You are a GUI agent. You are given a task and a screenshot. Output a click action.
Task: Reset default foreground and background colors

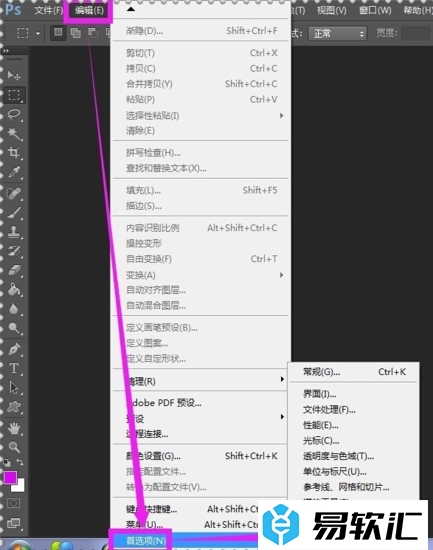(7, 463)
